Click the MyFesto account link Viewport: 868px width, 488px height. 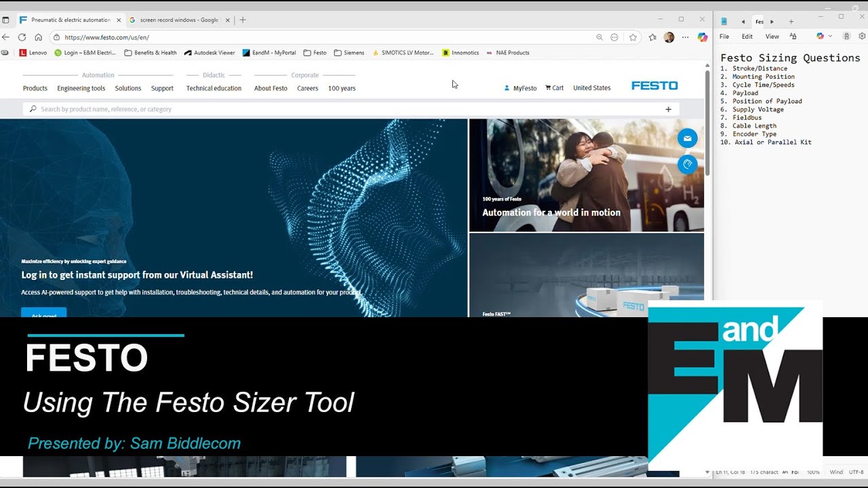coord(520,88)
